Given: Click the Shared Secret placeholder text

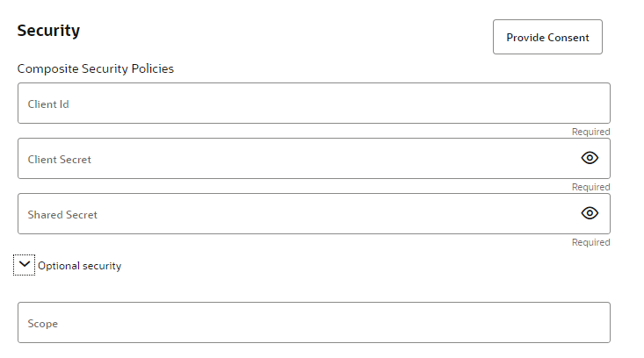Looking at the screenshot, I should tap(62, 215).
